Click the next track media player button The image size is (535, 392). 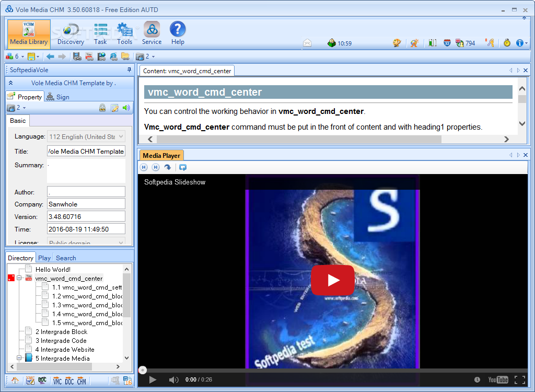point(156,167)
